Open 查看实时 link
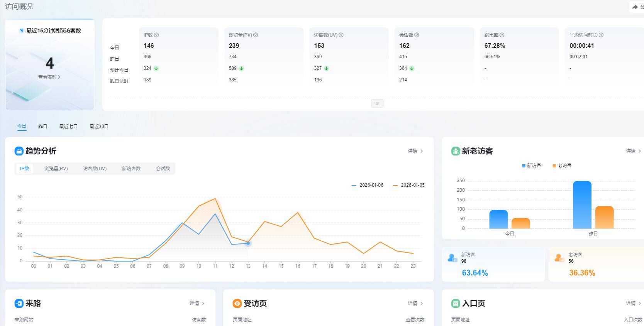Viewport: 644px width, 326px height. click(49, 77)
